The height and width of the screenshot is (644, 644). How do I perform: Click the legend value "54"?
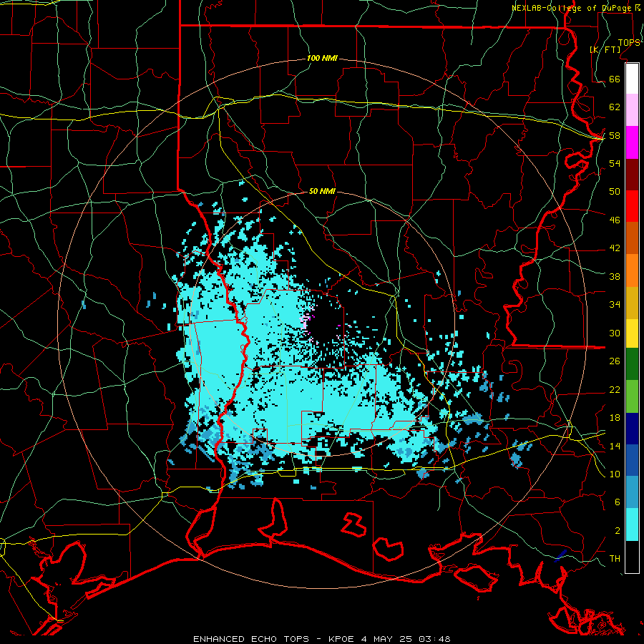[615, 163]
